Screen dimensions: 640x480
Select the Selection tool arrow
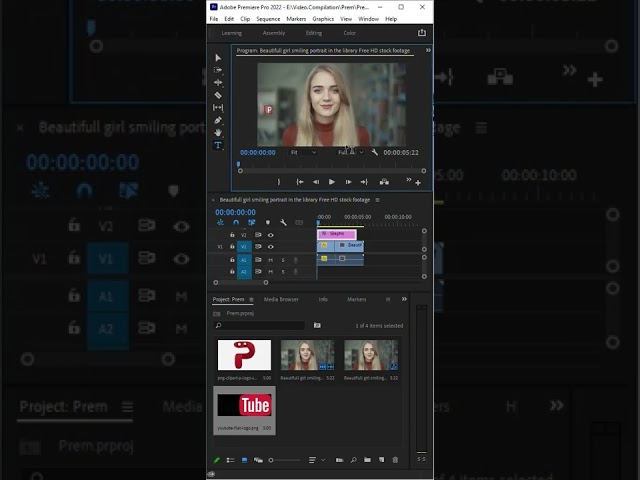[x=218, y=58]
